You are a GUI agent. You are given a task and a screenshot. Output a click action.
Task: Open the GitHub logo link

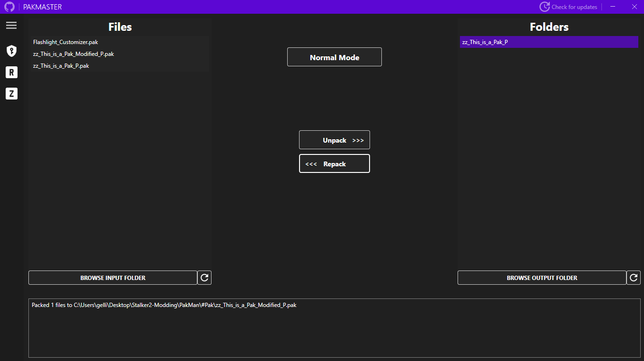tap(9, 7)
